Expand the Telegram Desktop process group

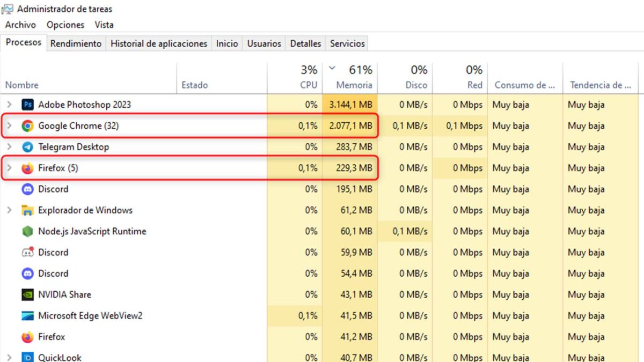9,147
